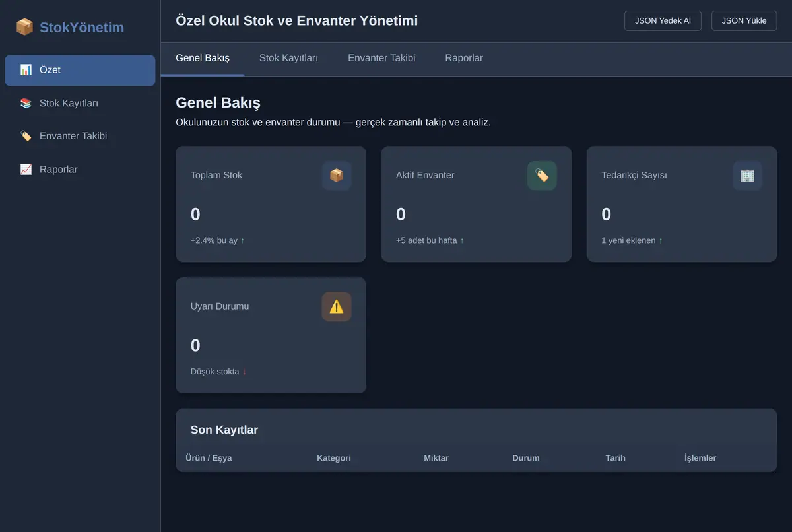Image resolution: width=792 pixels, height=532 pixels.
Task: Click the StokYönetim box logo icon
Action: tap(24, 27)
